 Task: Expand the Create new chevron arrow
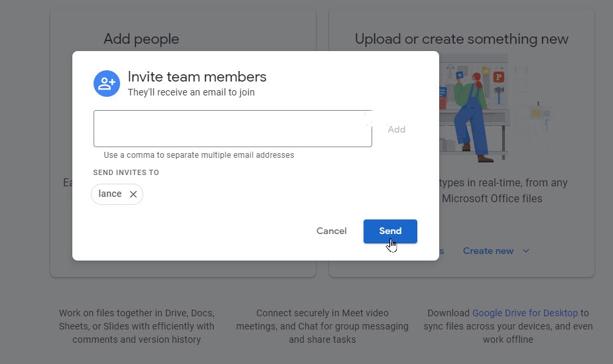coord(526,251)
